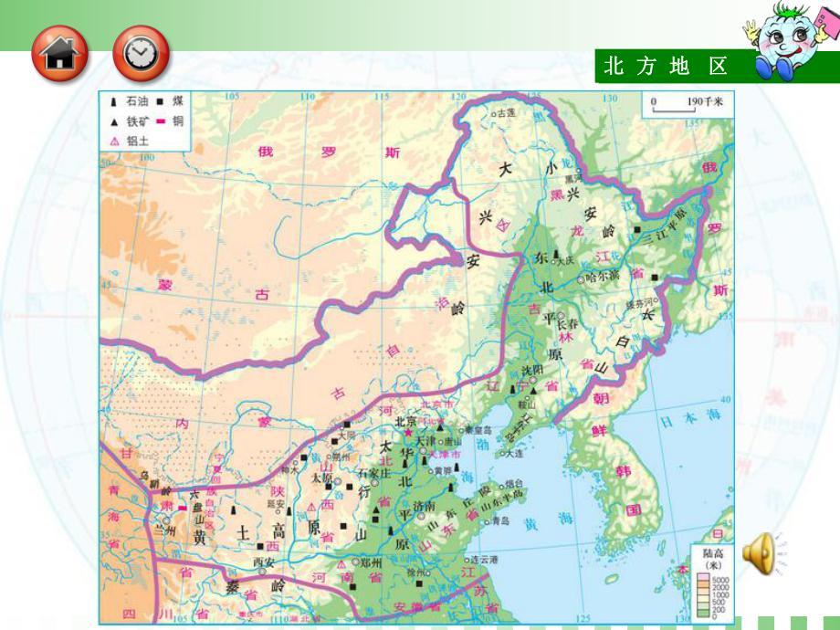
Task: Click the 铝土 pink triangle in legend
Action: point(114,142)
